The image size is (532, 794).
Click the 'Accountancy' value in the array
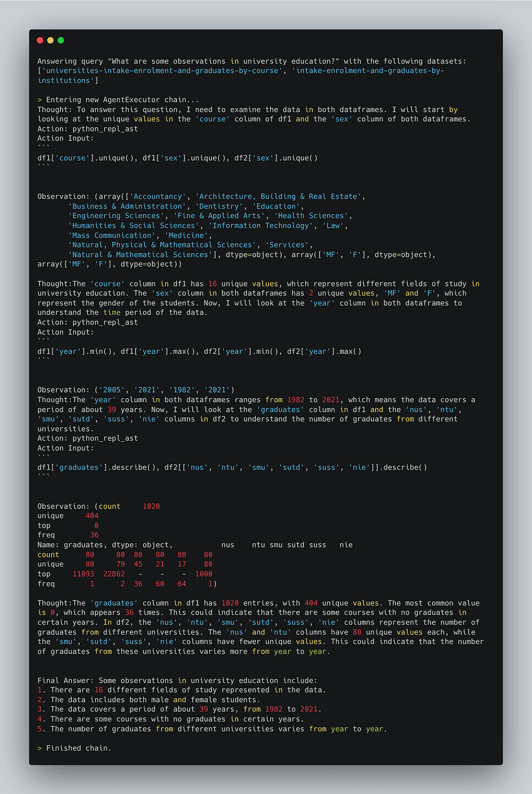click(157, 197)
